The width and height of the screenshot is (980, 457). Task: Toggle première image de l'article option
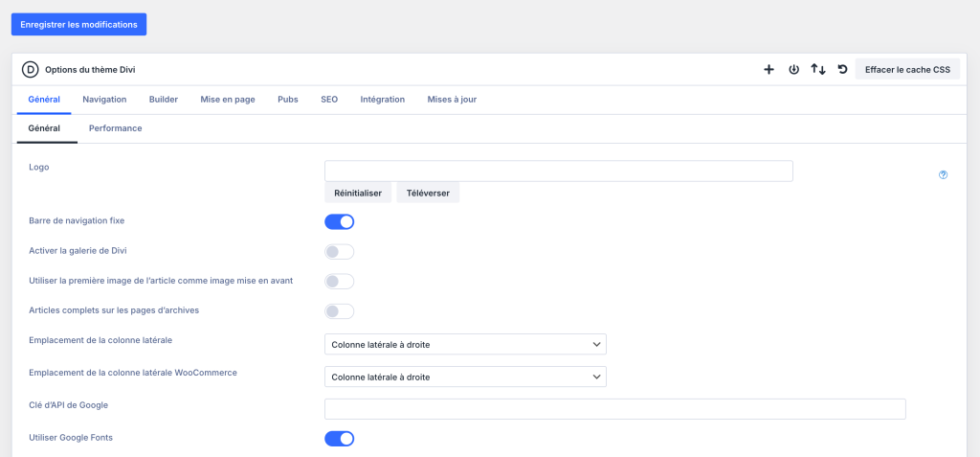[340, 282]
